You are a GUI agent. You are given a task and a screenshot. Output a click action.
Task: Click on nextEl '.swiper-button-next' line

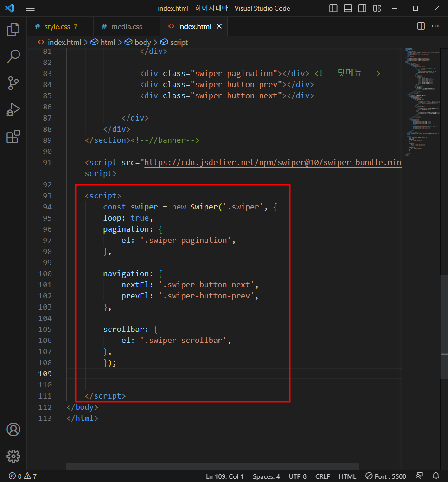190,285
